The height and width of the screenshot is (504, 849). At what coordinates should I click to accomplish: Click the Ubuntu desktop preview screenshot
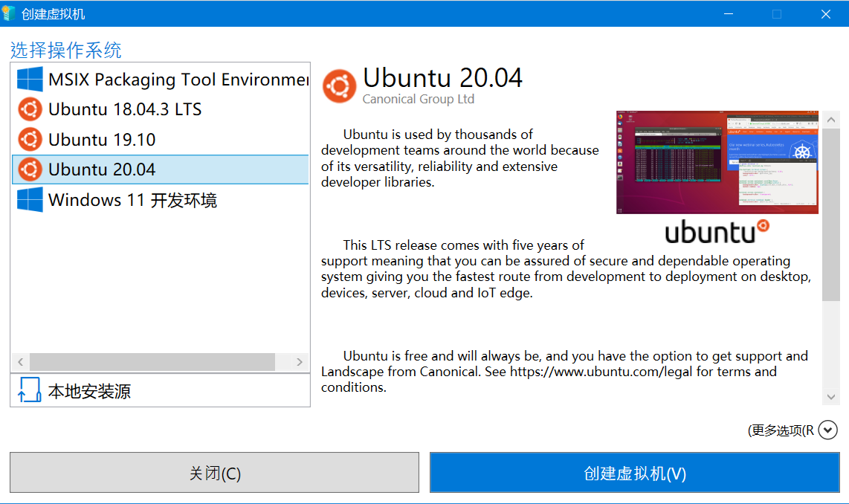click(717, 162)
